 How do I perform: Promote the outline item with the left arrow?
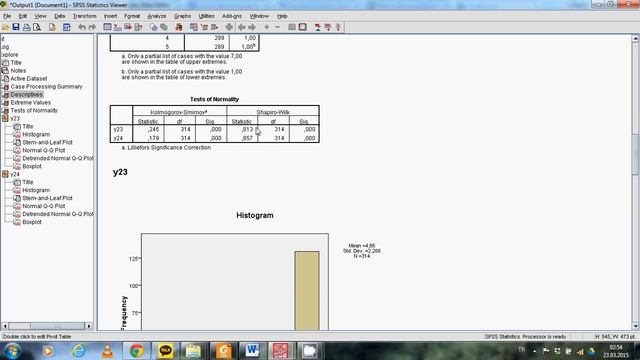pyautogui.click(x=242, y=27)
